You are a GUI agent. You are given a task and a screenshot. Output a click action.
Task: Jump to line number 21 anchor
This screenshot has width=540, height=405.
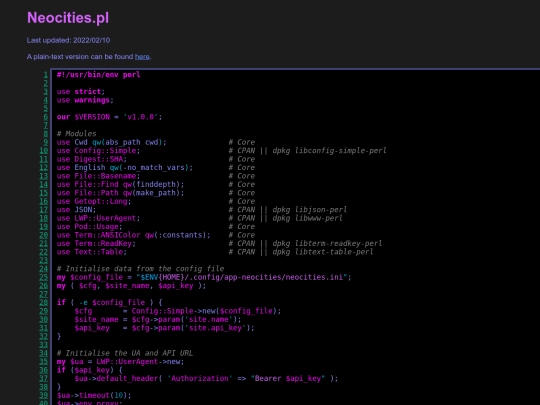click(x=44, y=243)
